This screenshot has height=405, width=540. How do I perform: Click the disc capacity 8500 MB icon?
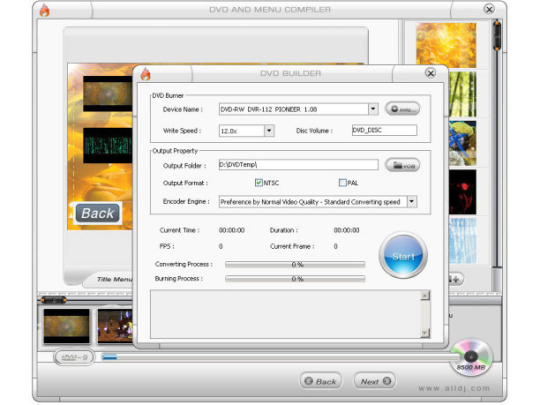(x=471, y=357)
